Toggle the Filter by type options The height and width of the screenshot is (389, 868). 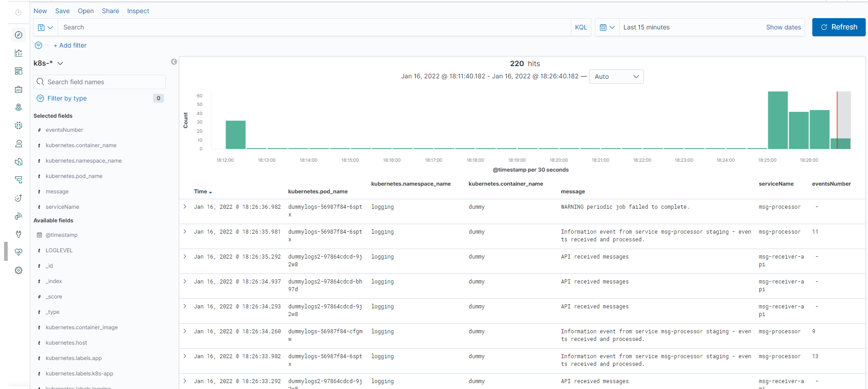click(67, 98)
